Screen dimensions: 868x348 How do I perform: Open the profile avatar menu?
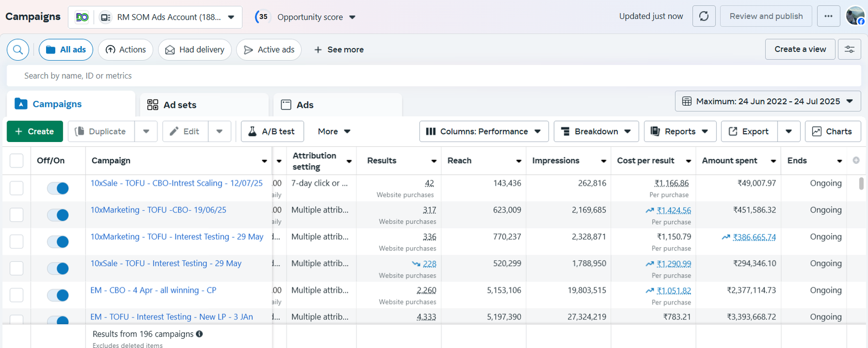pyautogui.click(x=855, y=16)
